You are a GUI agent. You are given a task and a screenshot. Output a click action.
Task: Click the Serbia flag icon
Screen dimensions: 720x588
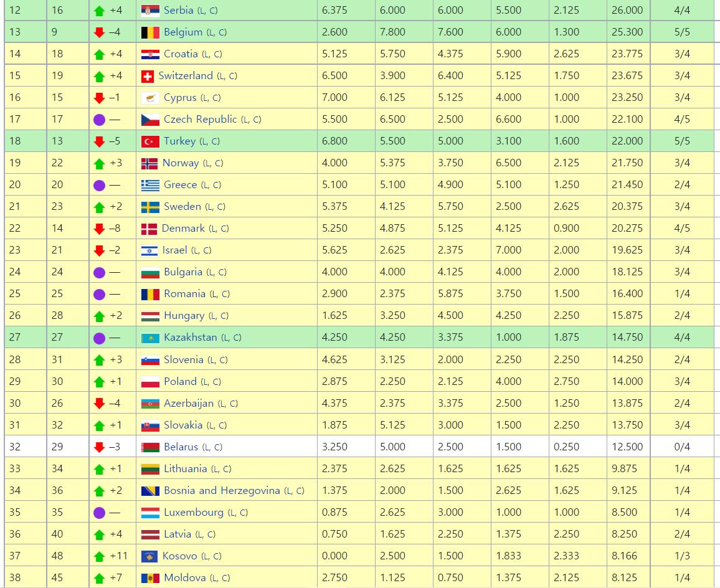(x=150, y=11)
